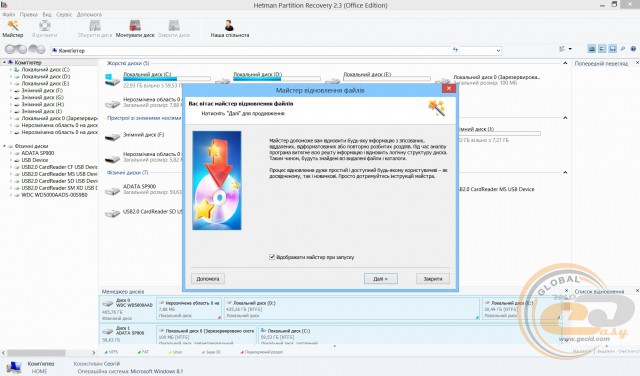The height and width of the screenshot is (376, 640).
Task: Select Локальний диск 0 (Зарезервирова... entry
Action: (496, 77)
